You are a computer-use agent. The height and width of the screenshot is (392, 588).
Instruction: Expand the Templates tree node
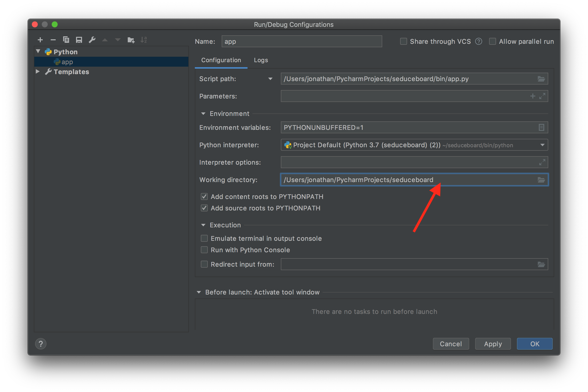point(38,71)
